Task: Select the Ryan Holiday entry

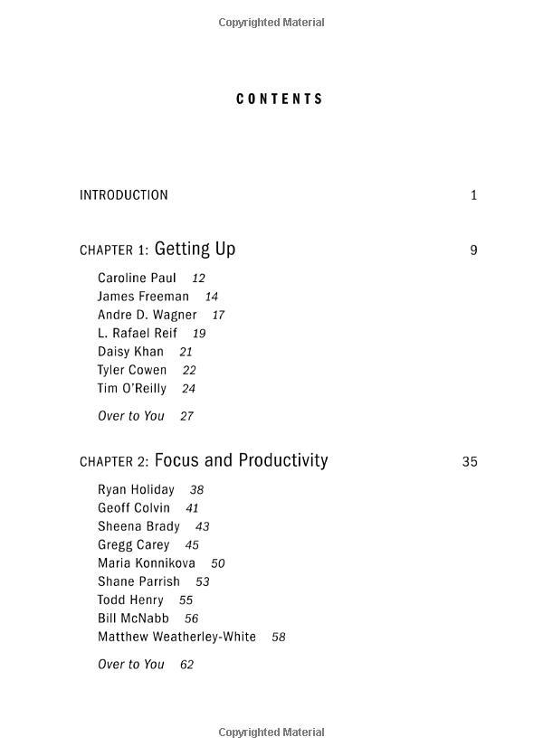Action: tap(136, 490)
